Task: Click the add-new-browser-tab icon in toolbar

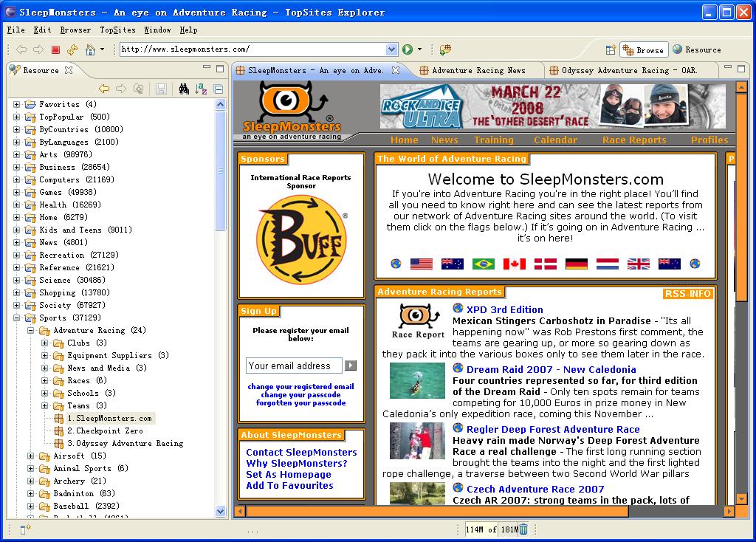Action: 445,49
